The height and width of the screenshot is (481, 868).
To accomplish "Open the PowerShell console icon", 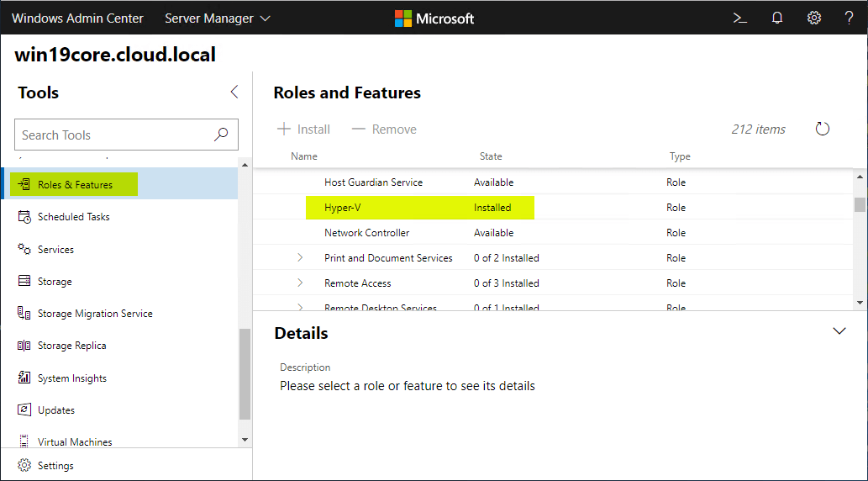I will [740, 18].
